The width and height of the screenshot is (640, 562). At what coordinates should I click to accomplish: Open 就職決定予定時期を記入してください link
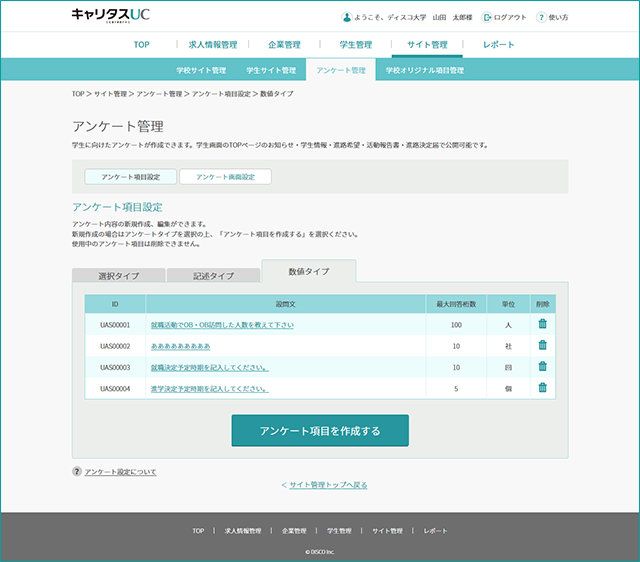click(209, 367)
